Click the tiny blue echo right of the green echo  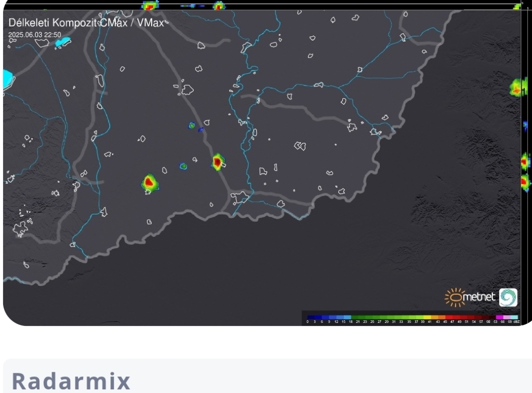point(200,129)
